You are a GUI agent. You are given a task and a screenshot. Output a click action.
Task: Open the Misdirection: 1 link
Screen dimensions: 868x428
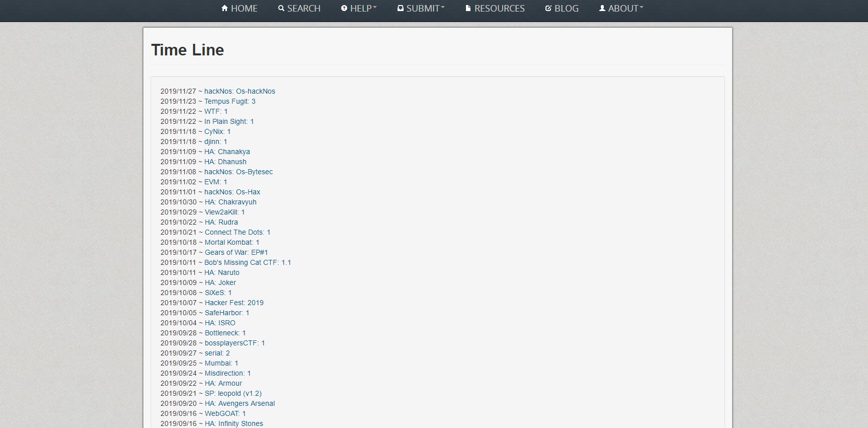[x=227, y=373]
